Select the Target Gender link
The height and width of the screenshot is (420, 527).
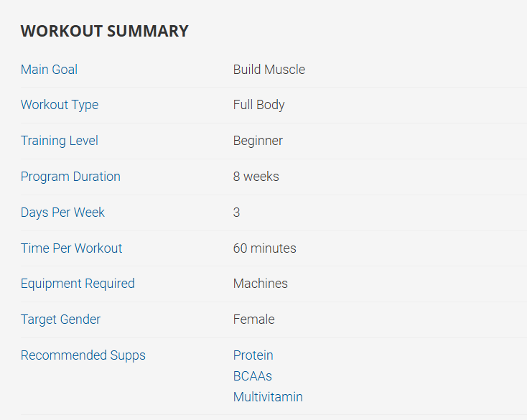pos(60,319)
